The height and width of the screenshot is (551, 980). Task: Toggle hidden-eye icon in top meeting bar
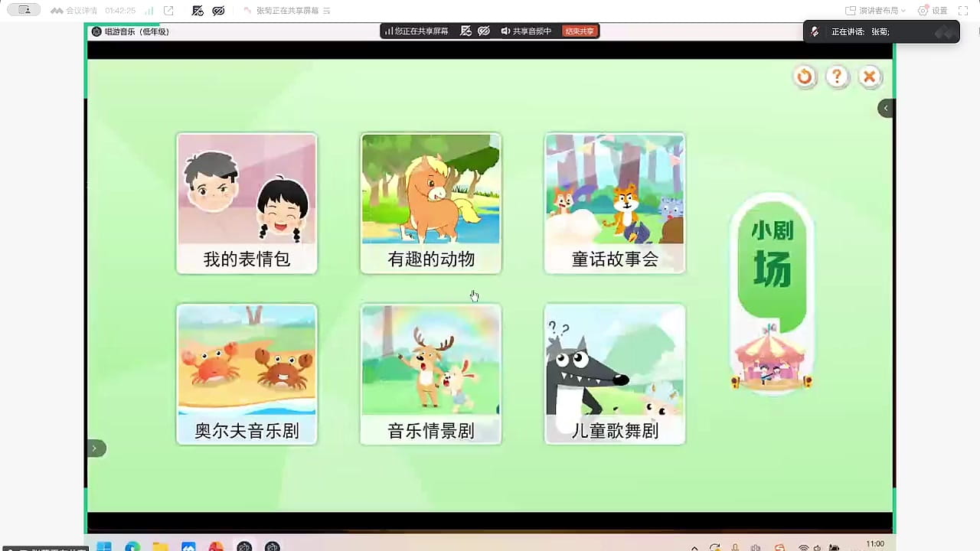(x=218, y=11)
